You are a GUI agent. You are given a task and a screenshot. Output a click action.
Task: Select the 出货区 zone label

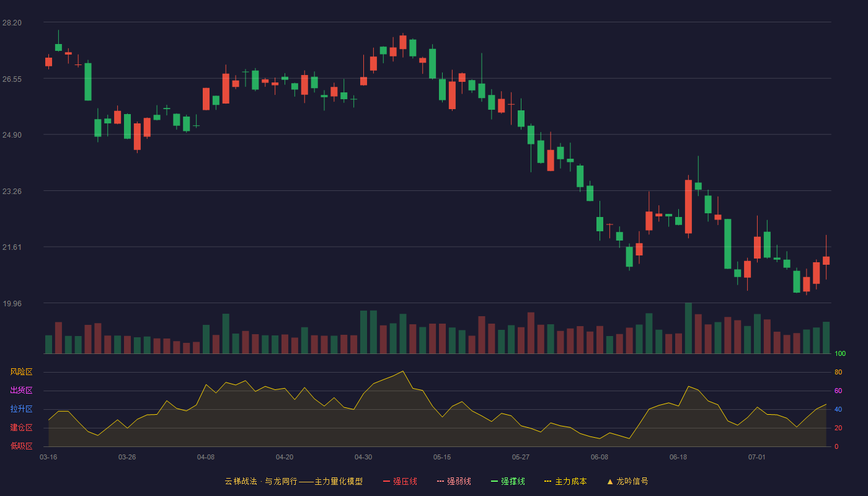pos(21,391)
